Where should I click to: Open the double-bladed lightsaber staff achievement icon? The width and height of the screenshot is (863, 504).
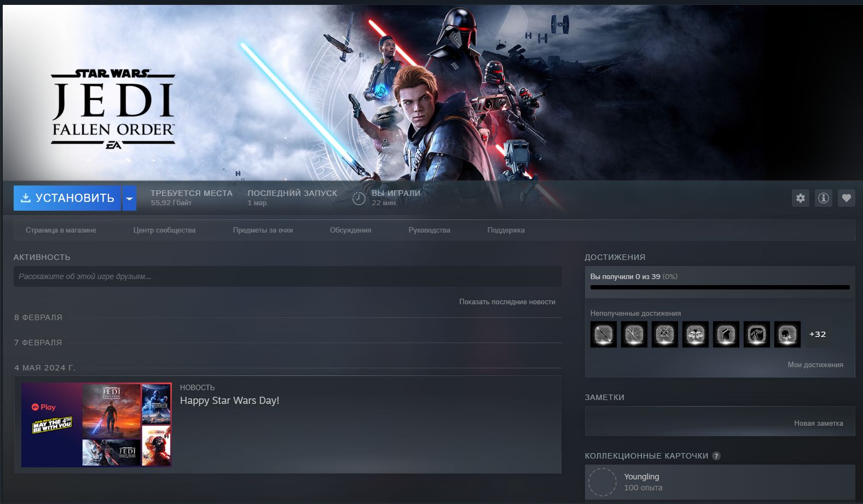(604, 334)
